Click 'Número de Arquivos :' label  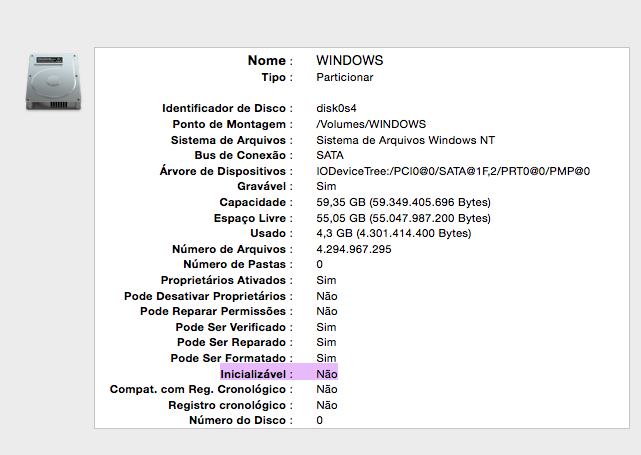[233, 249]
